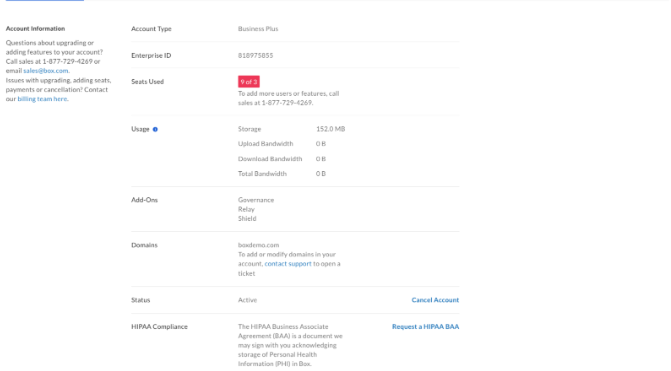Click the Storage label
671x371 pixels.
pyautogui.click(x=249, y=129)
